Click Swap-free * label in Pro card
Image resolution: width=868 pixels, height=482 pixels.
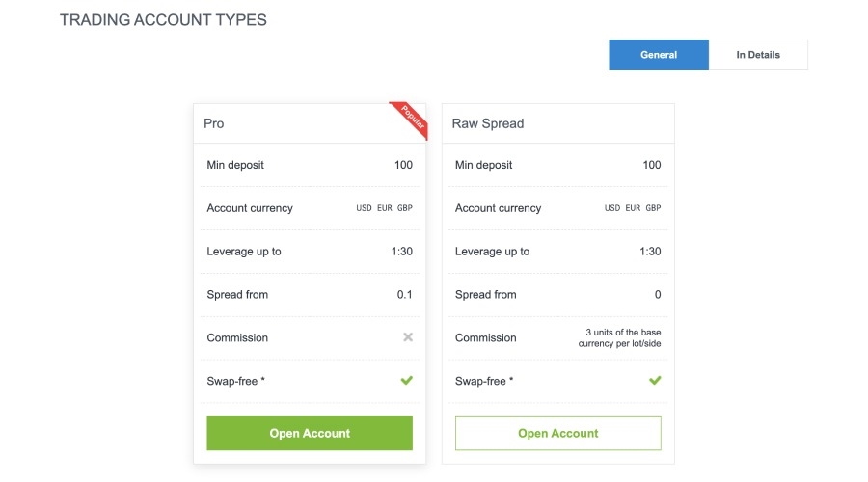(x=236, y=381)
